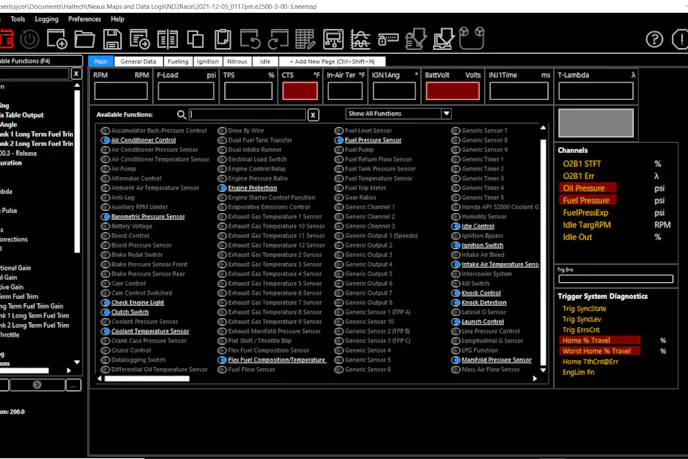Image resolution: width=688 pixels, height=459 pixels.
Task: Switch to the Fueling tab
Action: (177, 61)
